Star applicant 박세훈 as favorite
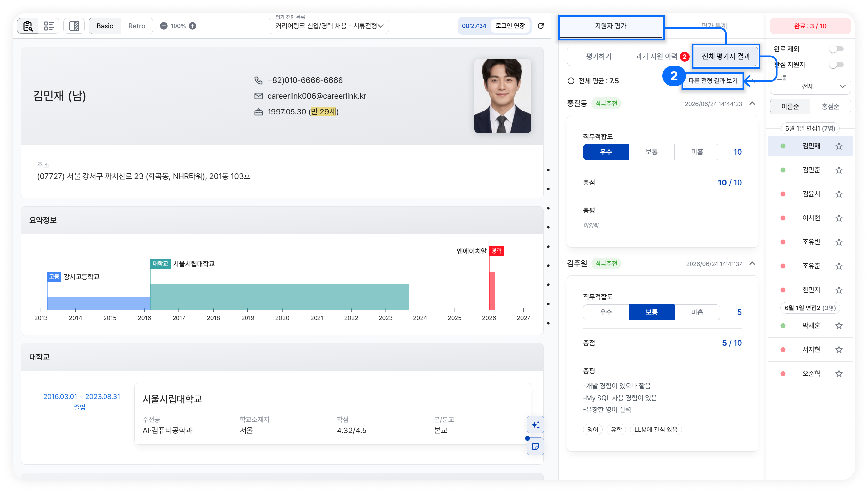 839,326
